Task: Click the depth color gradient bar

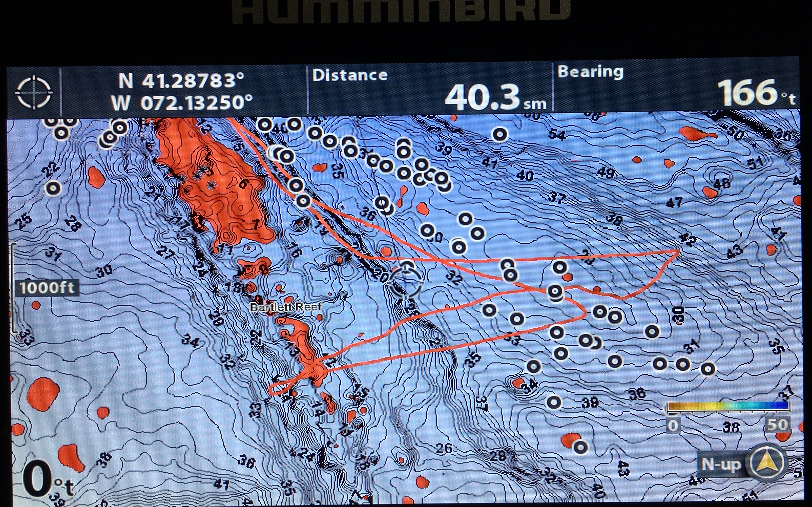Action: click(727, 407)
